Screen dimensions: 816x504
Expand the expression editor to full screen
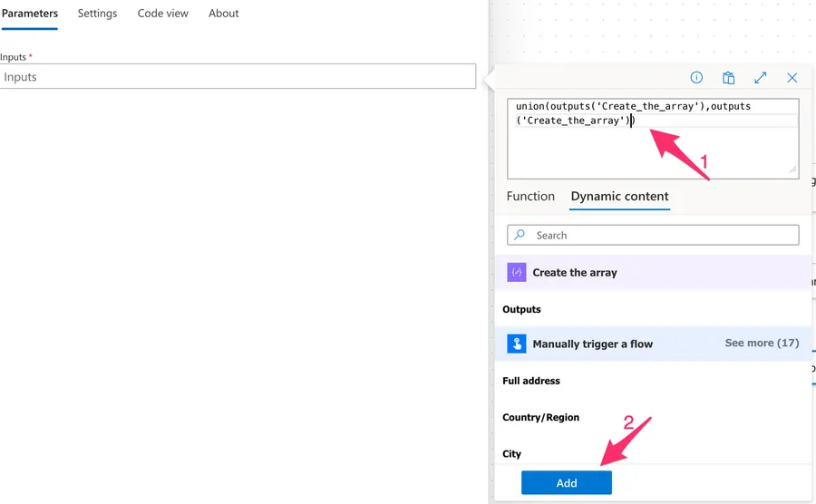[x=760, y=78]
